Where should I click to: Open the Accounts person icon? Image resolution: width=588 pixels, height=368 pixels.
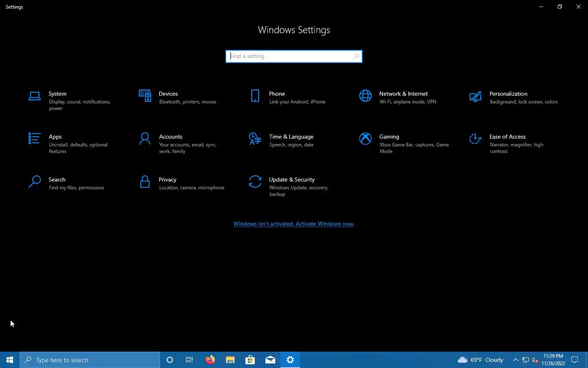[145, 139]
